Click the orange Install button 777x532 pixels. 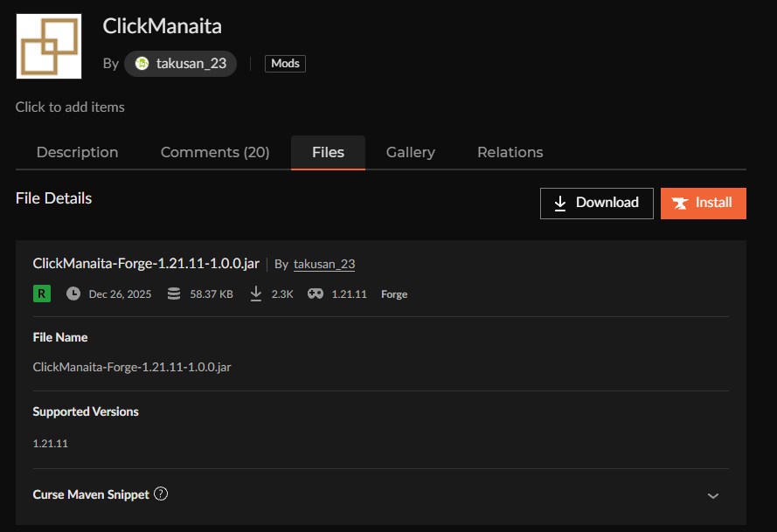coord(703,203)
